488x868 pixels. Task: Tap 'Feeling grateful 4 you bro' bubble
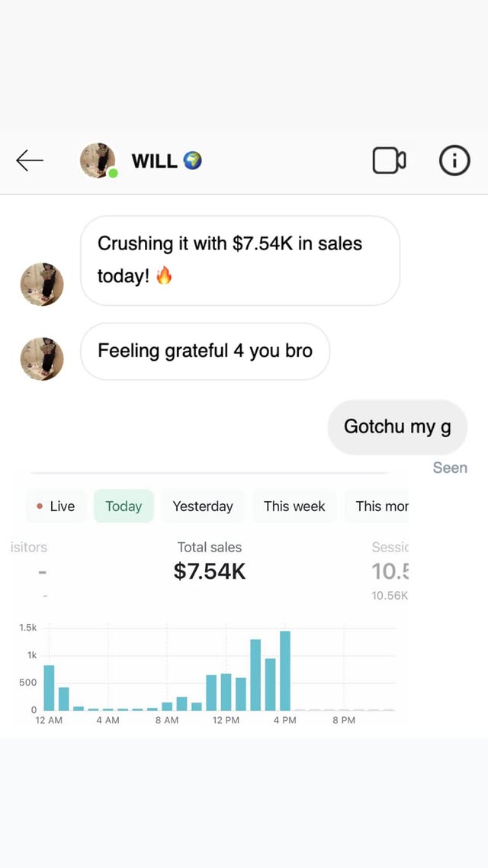pyautogui.click(x=205, y=351)
